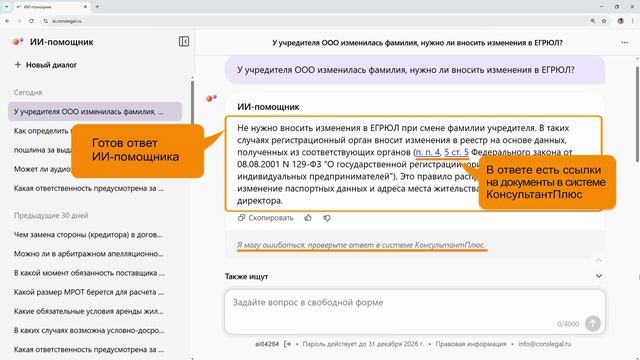Open a new browser tab with plus
This screenshot has width=640, height=360.
click(97, 7)
